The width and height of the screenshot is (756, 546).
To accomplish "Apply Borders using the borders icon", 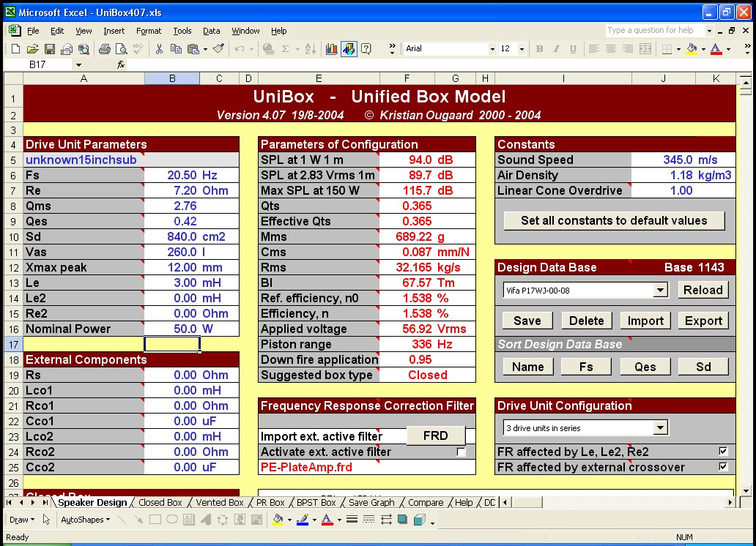I will [667, 49].
